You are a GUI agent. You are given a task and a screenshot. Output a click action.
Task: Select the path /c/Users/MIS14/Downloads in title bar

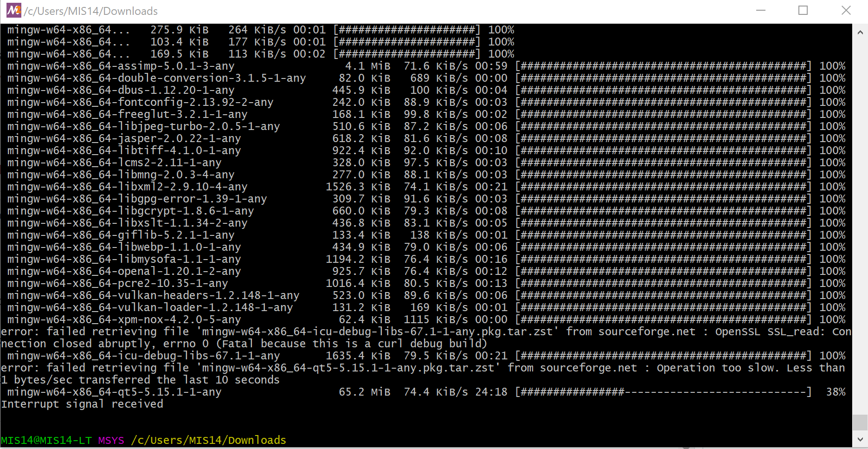(x=91, y=11)
